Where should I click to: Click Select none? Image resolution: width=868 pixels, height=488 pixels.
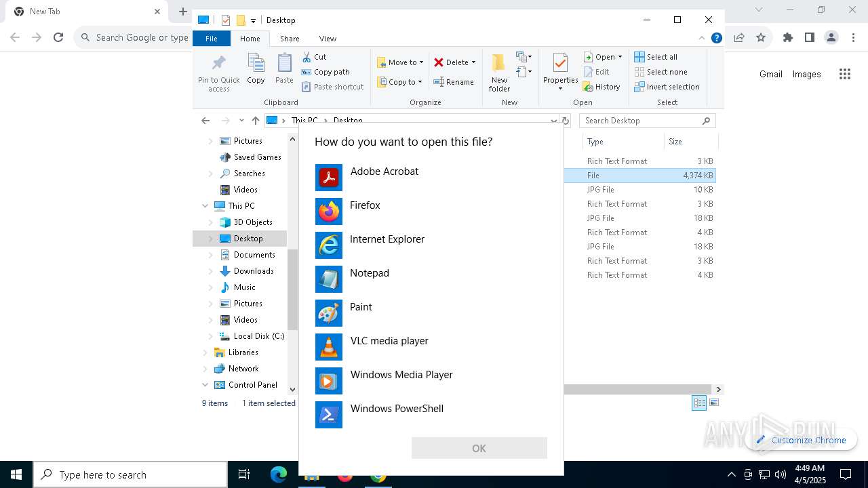pos(660,72)
